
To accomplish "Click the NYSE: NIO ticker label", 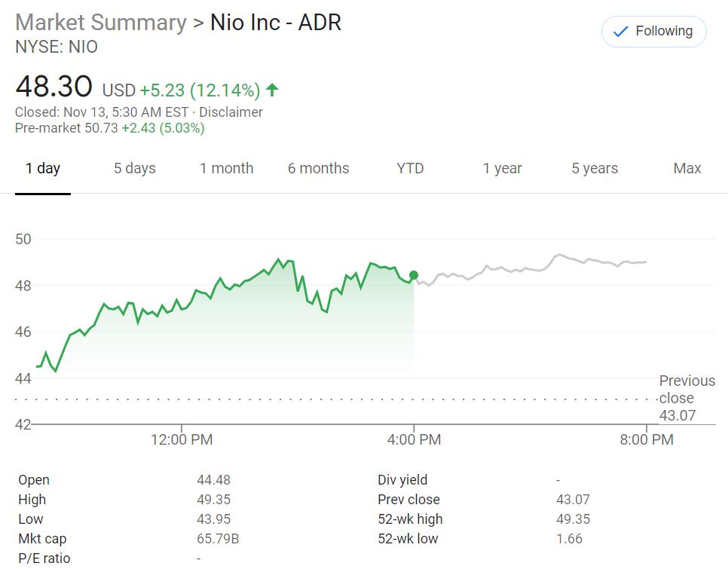I will pos(56,47).
